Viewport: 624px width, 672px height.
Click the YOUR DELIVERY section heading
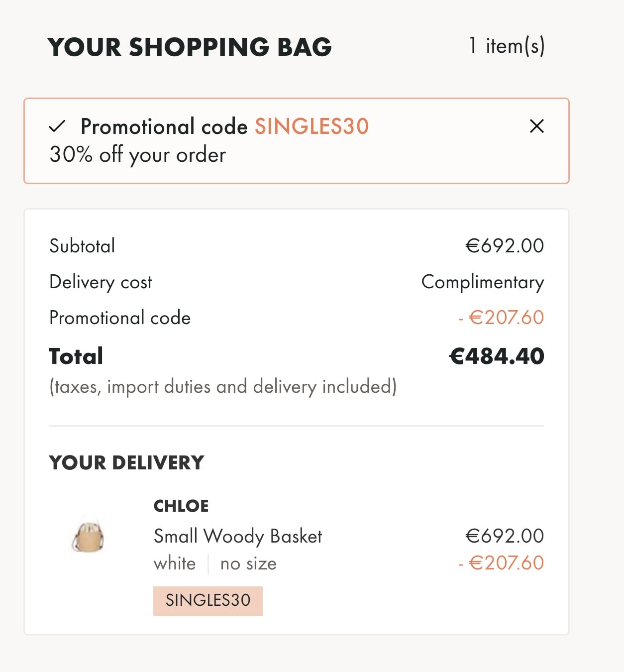[x=126, y=463]
